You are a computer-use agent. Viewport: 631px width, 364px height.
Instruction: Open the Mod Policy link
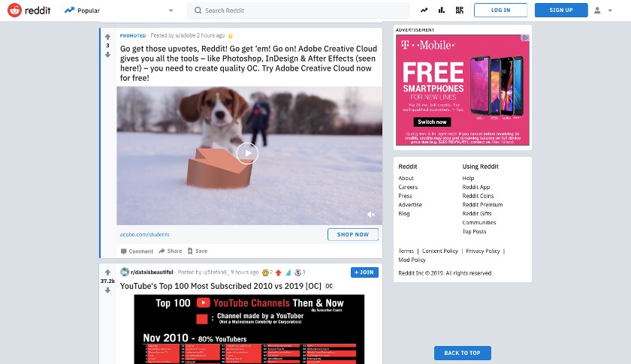click(x=412, y=260)
